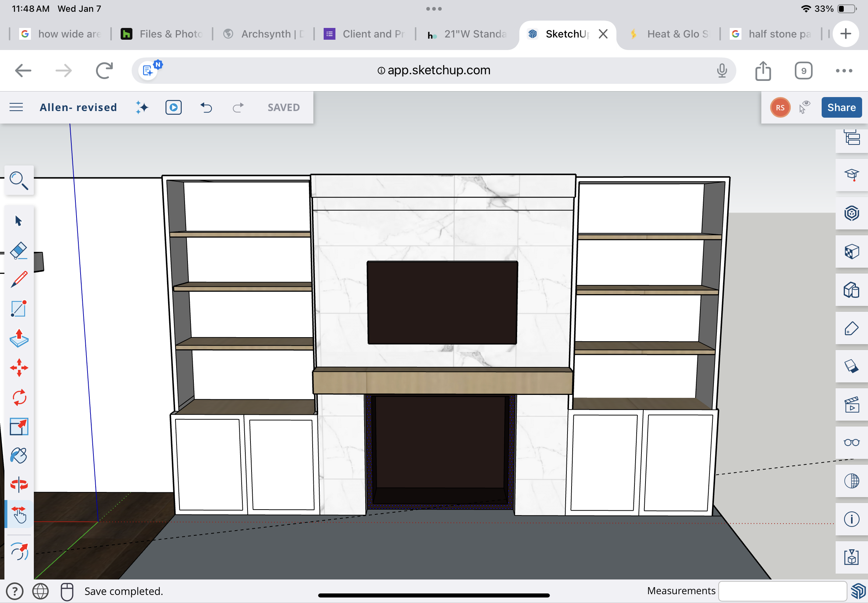This screenshot has width=868, height=603.
Task: Open the Search tool magnifier
Action: tap(18, 180)
